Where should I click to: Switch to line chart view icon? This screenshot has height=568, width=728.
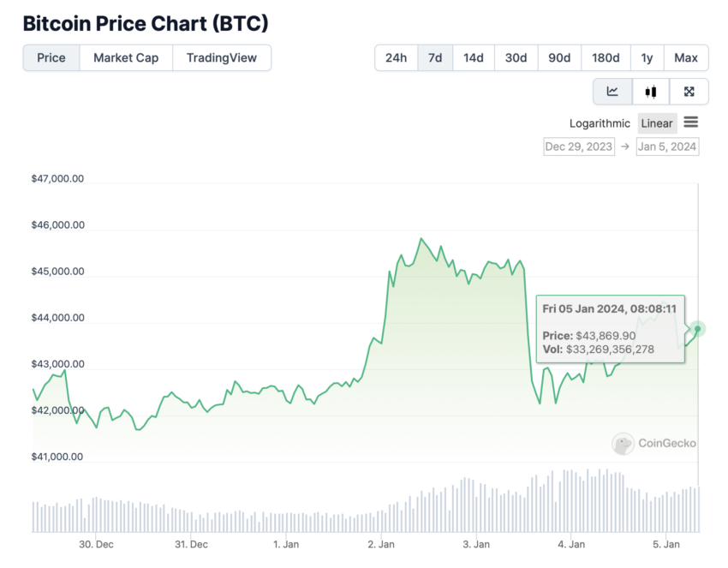(x=612, y=92)
